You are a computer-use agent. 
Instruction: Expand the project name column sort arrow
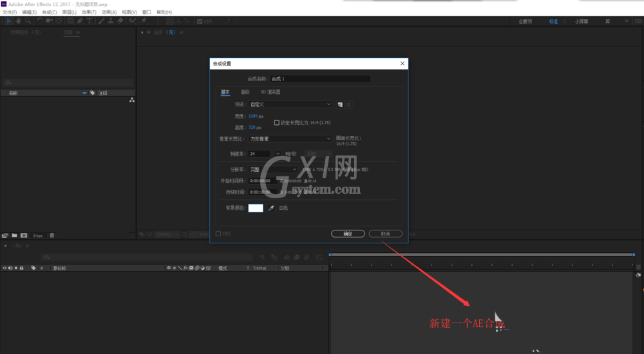click(x=84, y=93)
